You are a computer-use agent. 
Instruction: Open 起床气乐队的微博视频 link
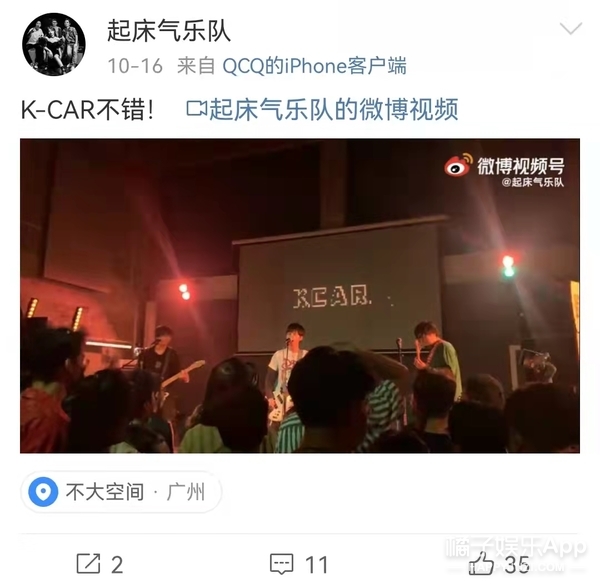pyautogui.click(x=334, y=109)
